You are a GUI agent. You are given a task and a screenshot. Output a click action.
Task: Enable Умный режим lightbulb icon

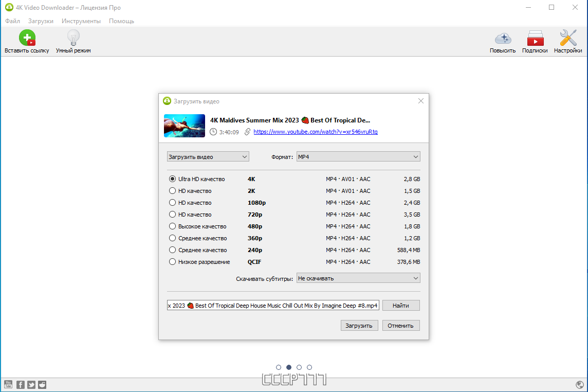[x=73, y=38]
